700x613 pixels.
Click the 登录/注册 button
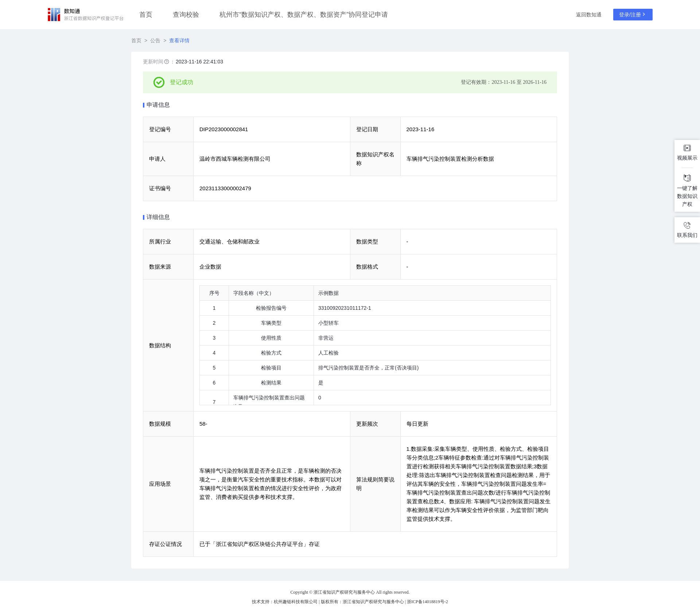[x=633, y=15]
